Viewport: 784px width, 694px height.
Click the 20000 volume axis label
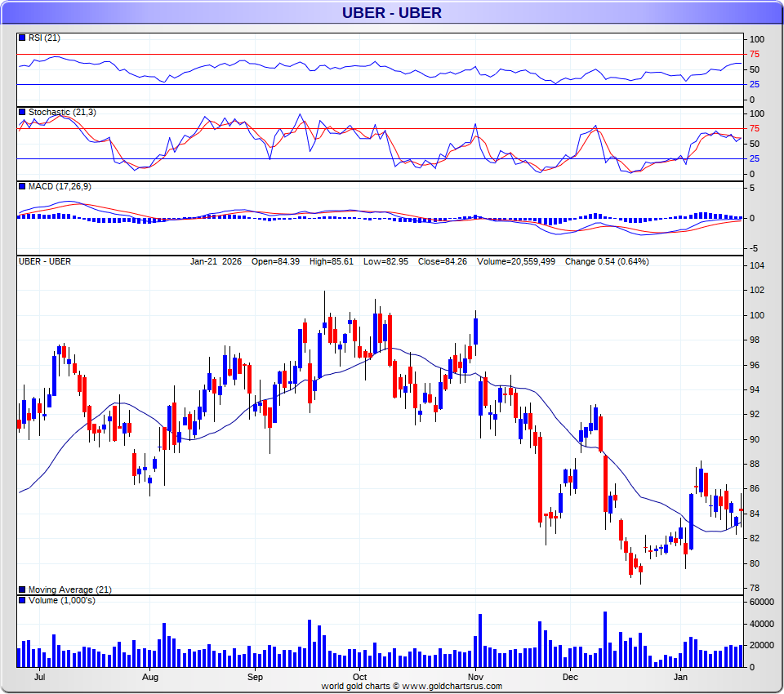[761, 646]
